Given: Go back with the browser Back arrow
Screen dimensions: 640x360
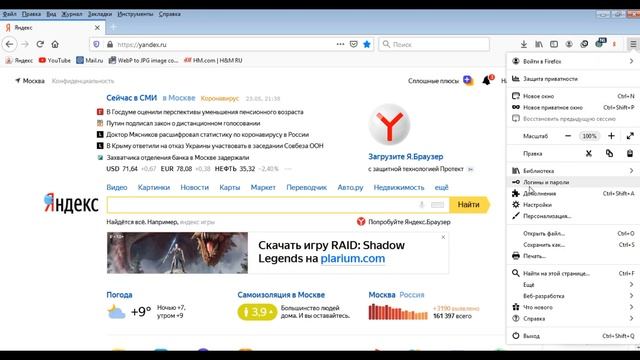Looking at the screenshot, I should (10, 44).
